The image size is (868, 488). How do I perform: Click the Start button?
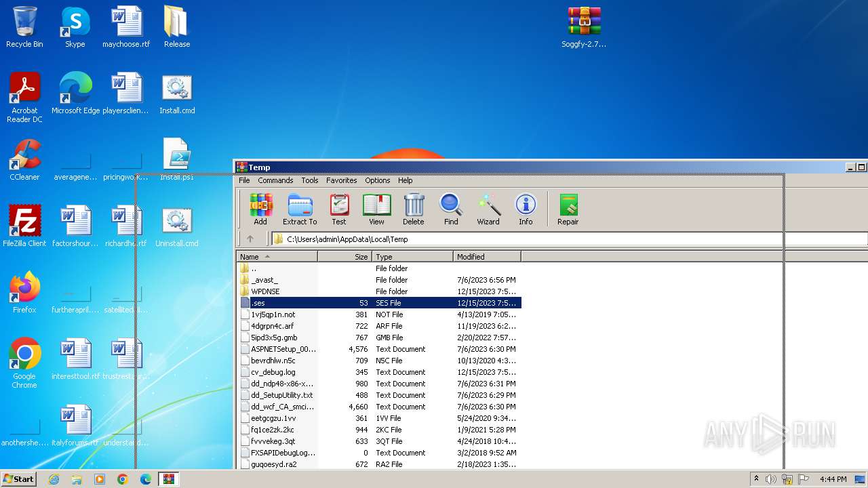tap(19, 479)
